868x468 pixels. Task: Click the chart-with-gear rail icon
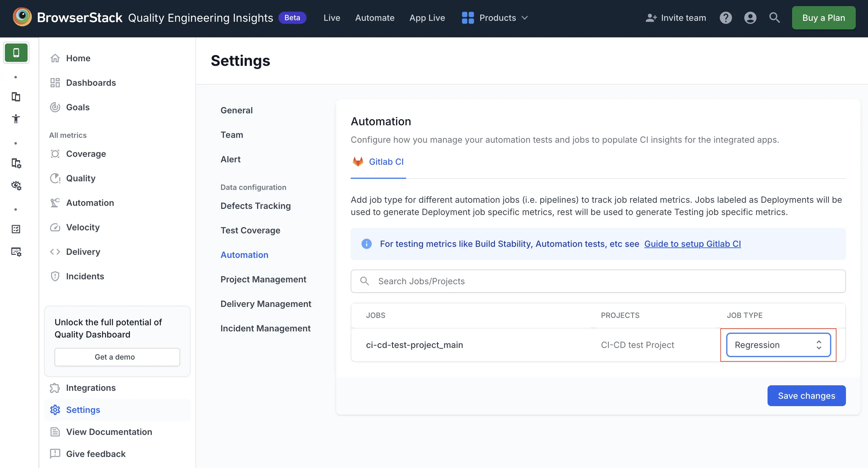(x=16, y=251)
